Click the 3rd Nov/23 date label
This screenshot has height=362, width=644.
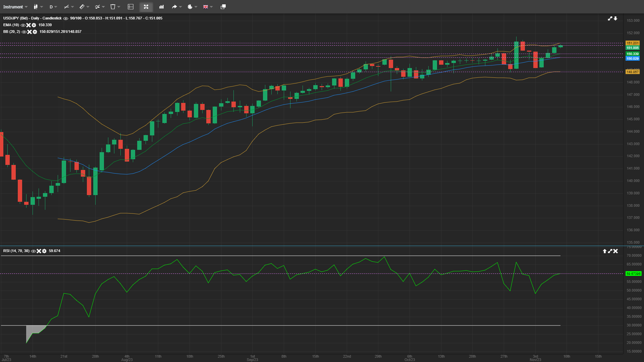tap(535, 358)
